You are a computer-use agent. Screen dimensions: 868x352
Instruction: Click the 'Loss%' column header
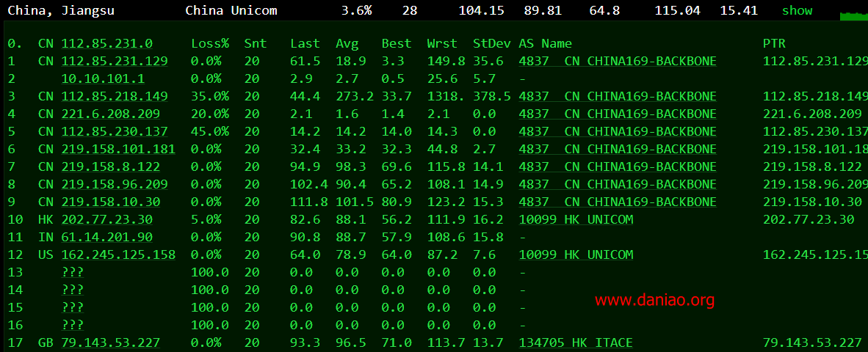pos(210,44)
